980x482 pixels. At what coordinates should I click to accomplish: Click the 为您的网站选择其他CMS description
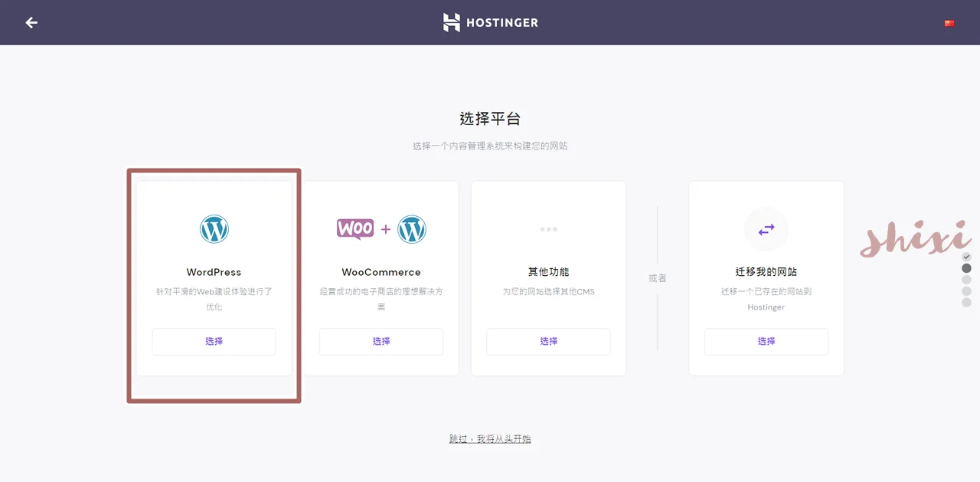point(548,292)
